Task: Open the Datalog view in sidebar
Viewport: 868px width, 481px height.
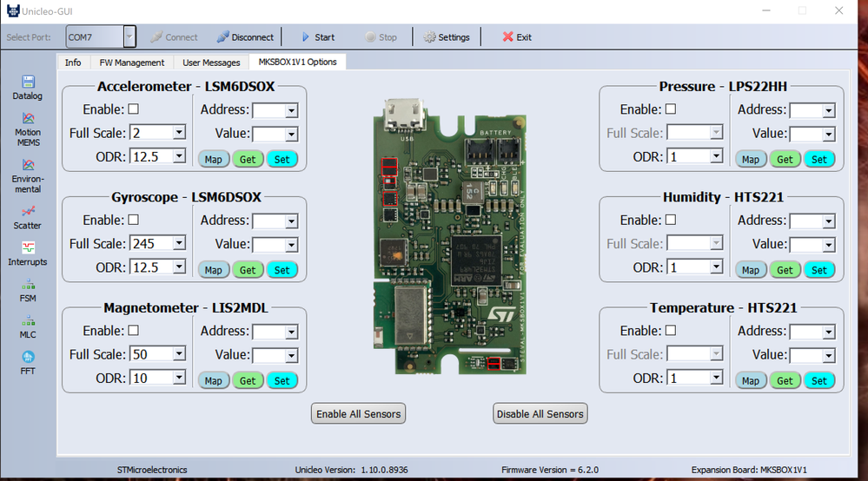Action: (28, 89)
